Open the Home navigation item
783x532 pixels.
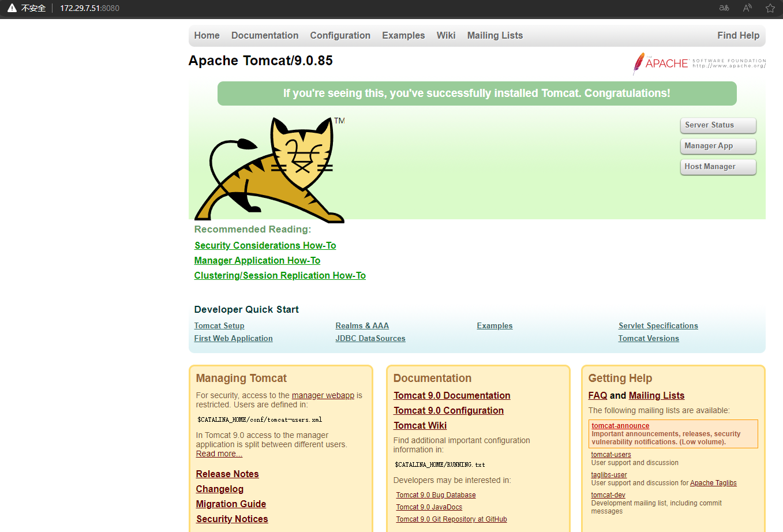(x=207, y=35)
